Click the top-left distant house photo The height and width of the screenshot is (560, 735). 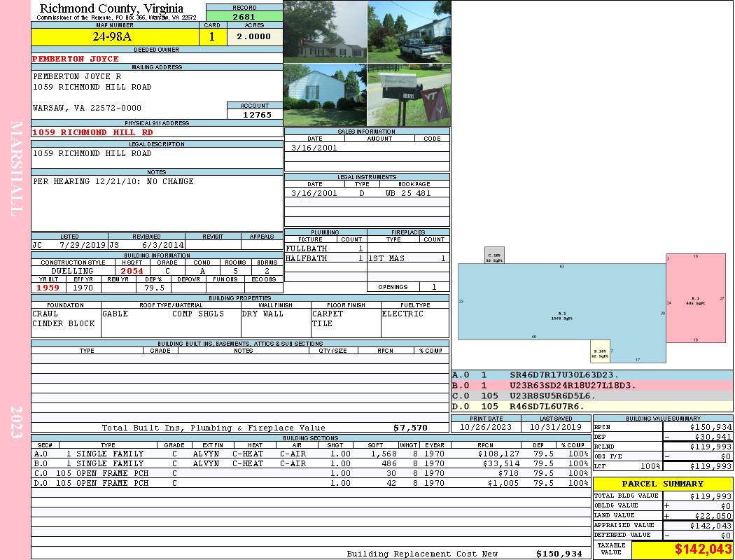(x=325, y=31)
